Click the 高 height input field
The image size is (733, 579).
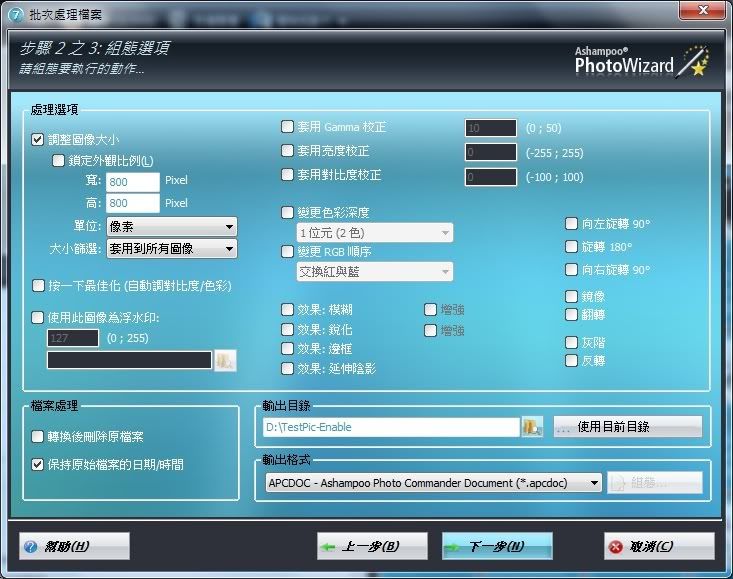pos(133,203)
